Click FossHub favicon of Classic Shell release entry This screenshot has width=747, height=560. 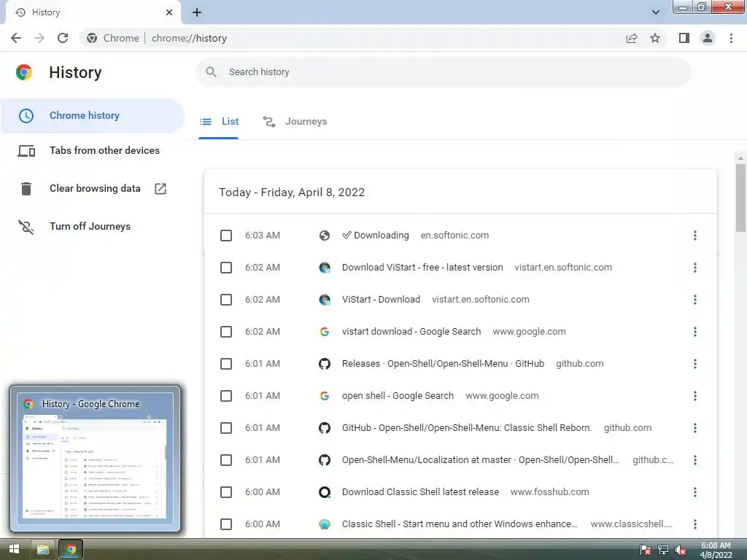pyautogui.click(x=325, y=492)
